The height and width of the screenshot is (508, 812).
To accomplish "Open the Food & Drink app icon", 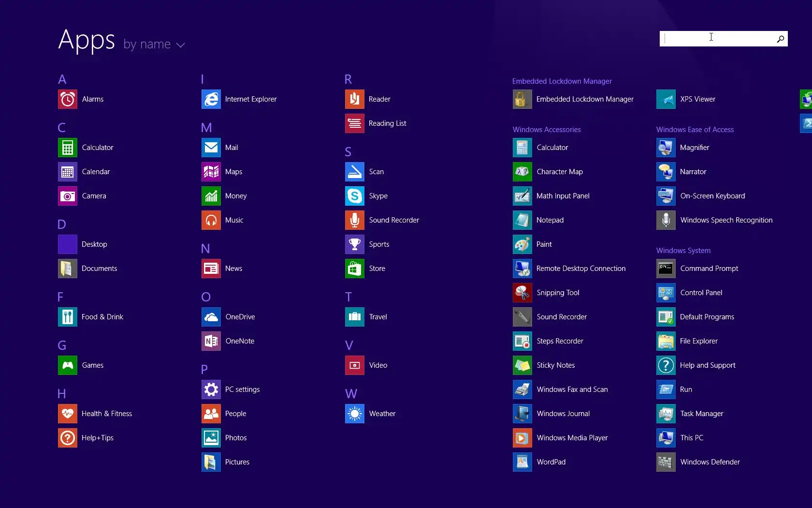I will tap(68, 317).
